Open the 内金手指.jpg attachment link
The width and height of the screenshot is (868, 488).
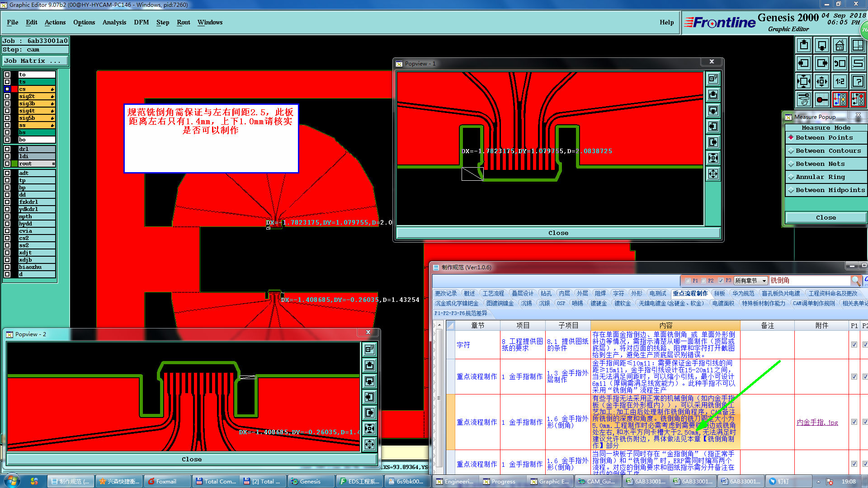pos(817,422)
